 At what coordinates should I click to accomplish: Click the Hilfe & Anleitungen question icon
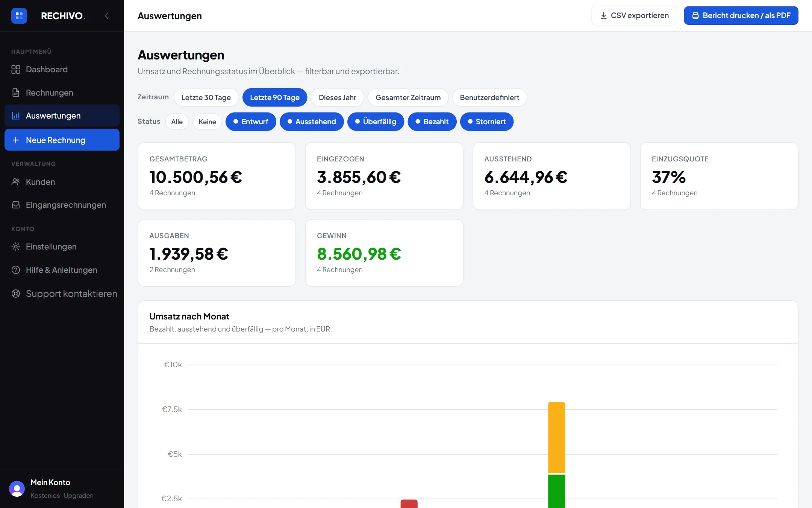pos(16,270)
